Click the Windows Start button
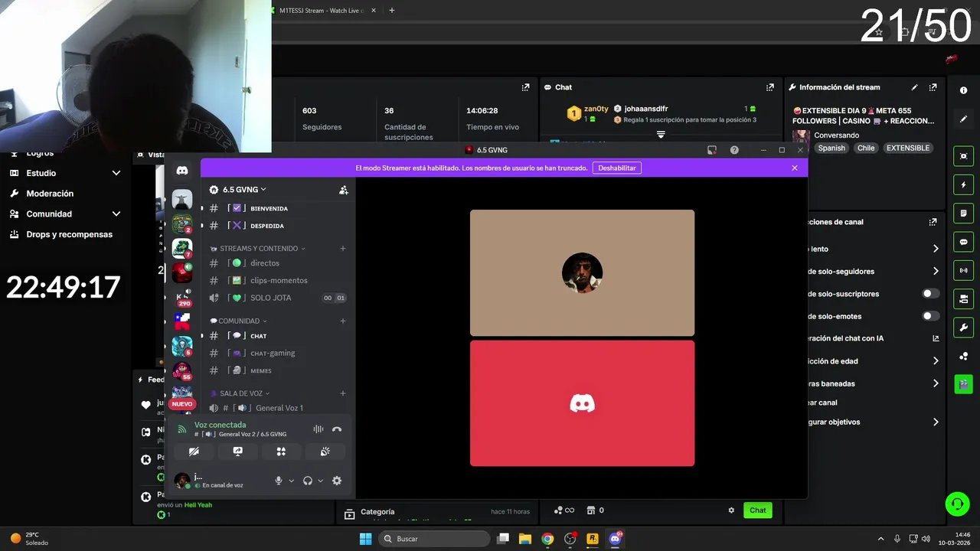Image resolution: width=980 pixels, height=551 pixels. (365, 539)
